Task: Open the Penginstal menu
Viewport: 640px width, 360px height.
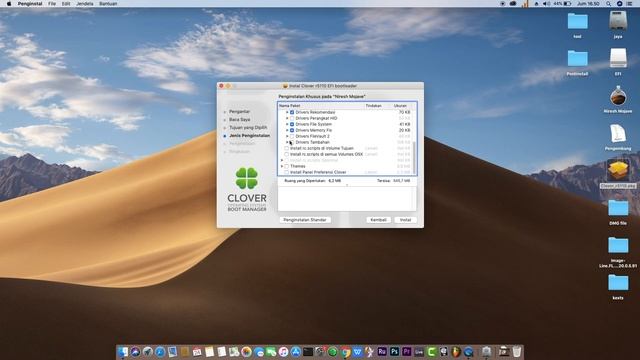Action: (x=30, y=4)
